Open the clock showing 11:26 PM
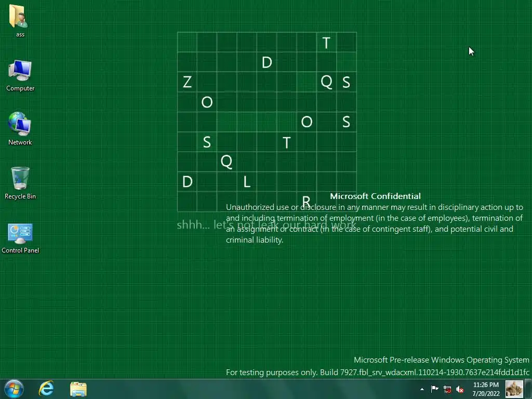 (x=486, y=389)
